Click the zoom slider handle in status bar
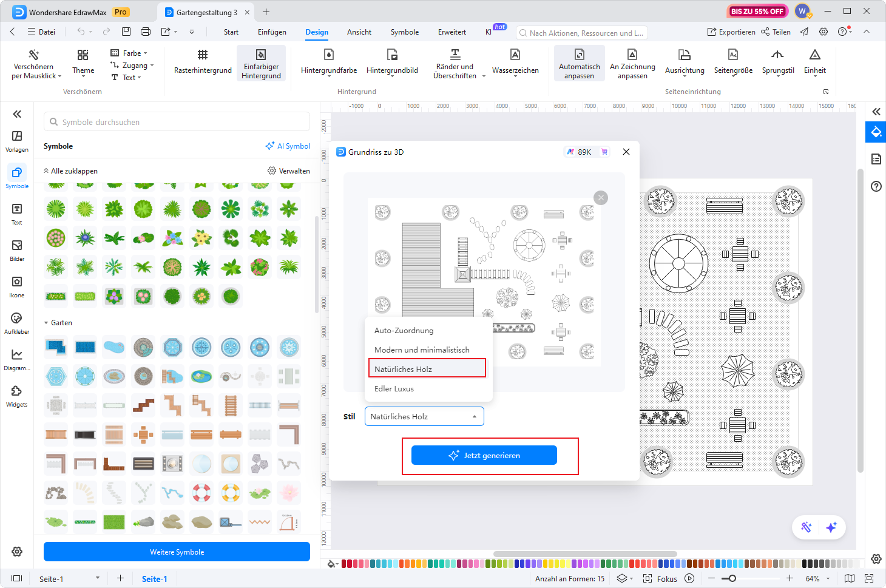This screenshot has height=588, width=886. [732, 579]
